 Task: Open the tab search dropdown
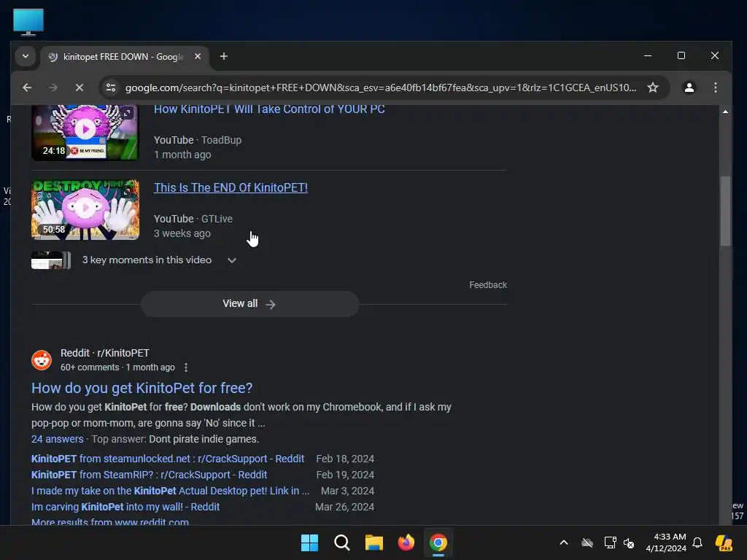coord(26,56)
